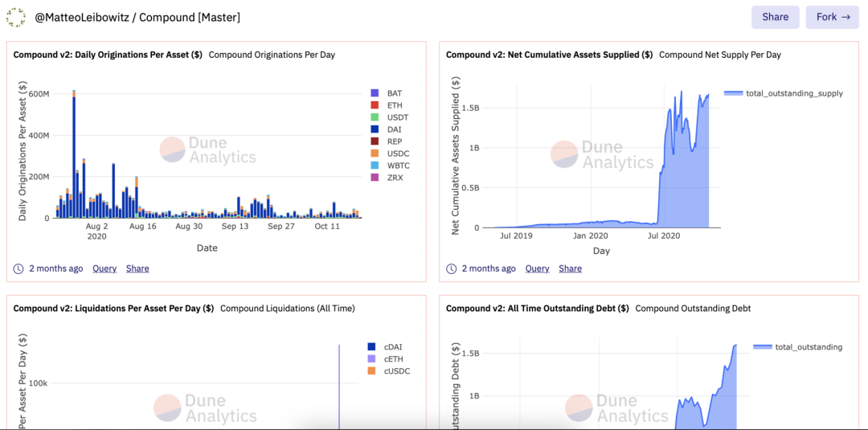The width and height of the screenshot is (868, 430).
Task: Click 'Compound Liquidations (All Time)' subtitle
Action: click(x=287, y=309)
